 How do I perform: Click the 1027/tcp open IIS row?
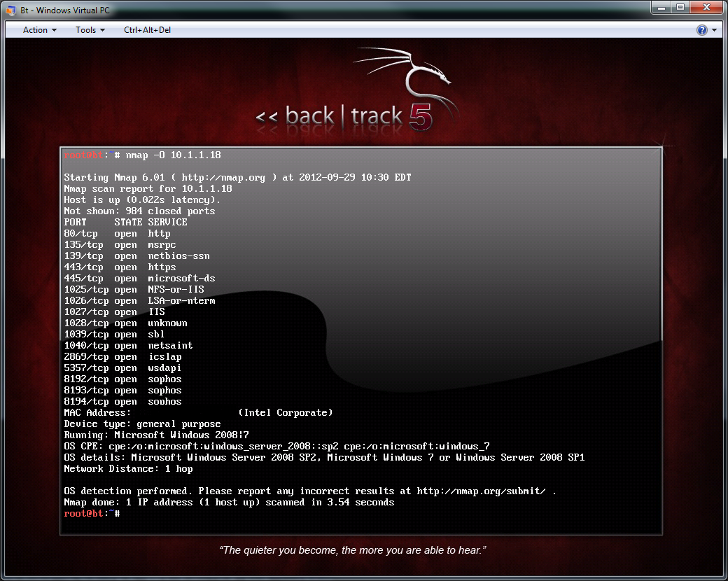[114, 311]
